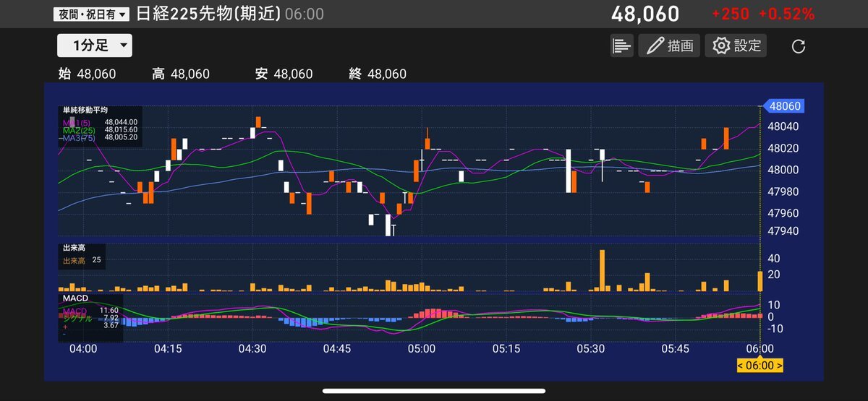This screenshot has width=868, height=401.
Task: Open the 描画 drawing tool
Action: [670, 46]
